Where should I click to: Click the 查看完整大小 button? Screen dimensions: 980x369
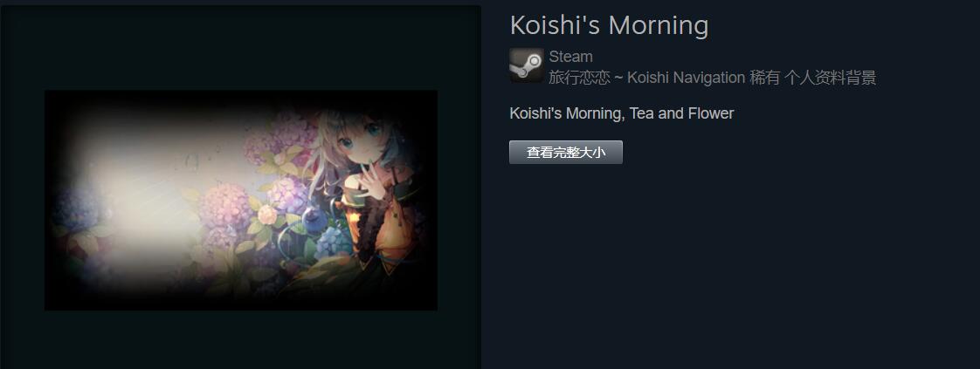pos(566,153)
